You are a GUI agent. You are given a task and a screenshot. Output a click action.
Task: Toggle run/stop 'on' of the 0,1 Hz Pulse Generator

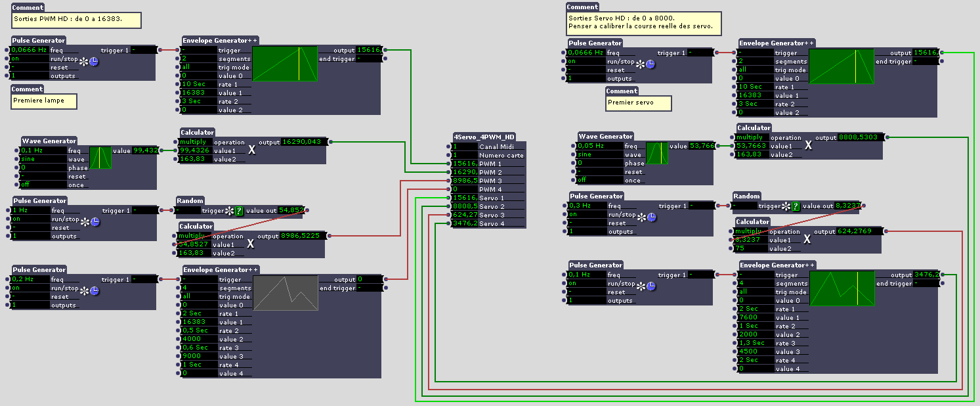(x=586, y=283)
